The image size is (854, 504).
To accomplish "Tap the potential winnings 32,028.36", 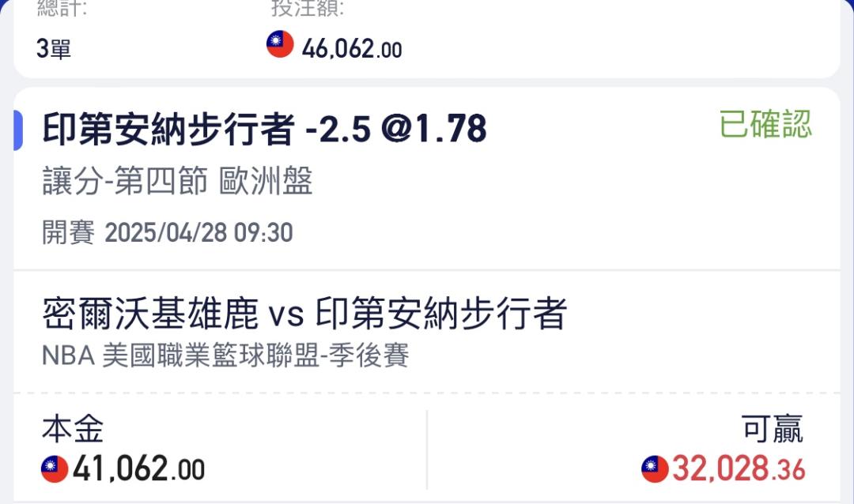I will click(739, 468).
